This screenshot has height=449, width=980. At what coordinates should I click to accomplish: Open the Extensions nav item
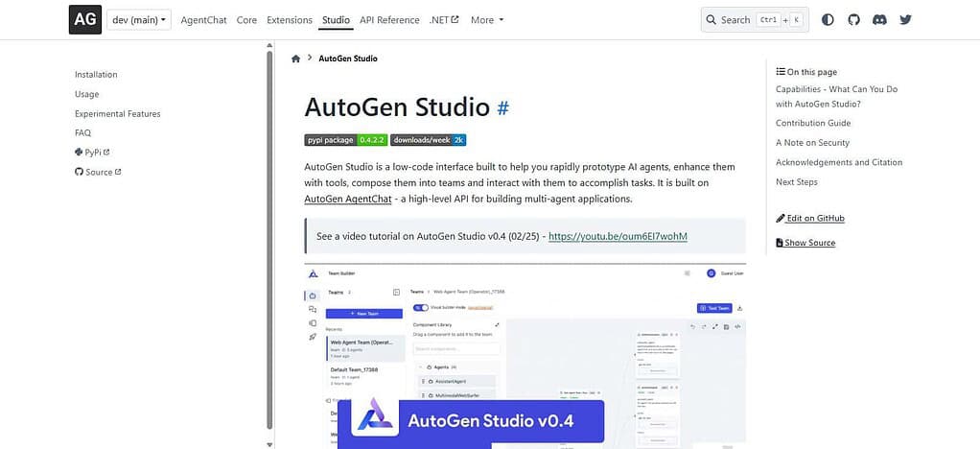pyautogui.click(x=290, y=20)
